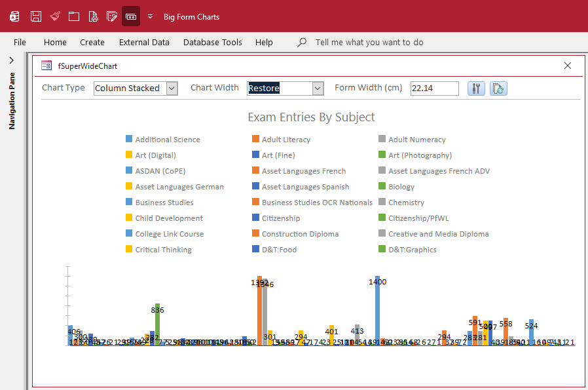Open the Database Tools tab
This screenshot has width=588, height=390.
coord(213,43)
